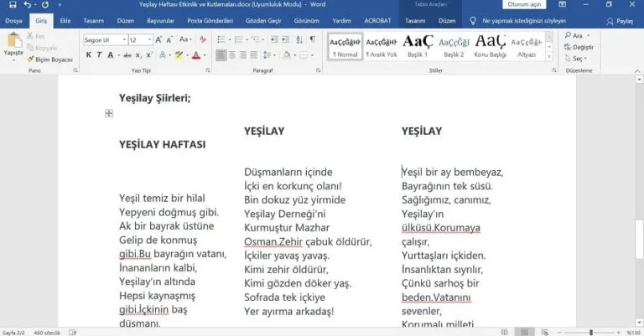This screenshot has width=644, height=336.
Task: Click the multilevel list icon
Action: click(256, 39)
